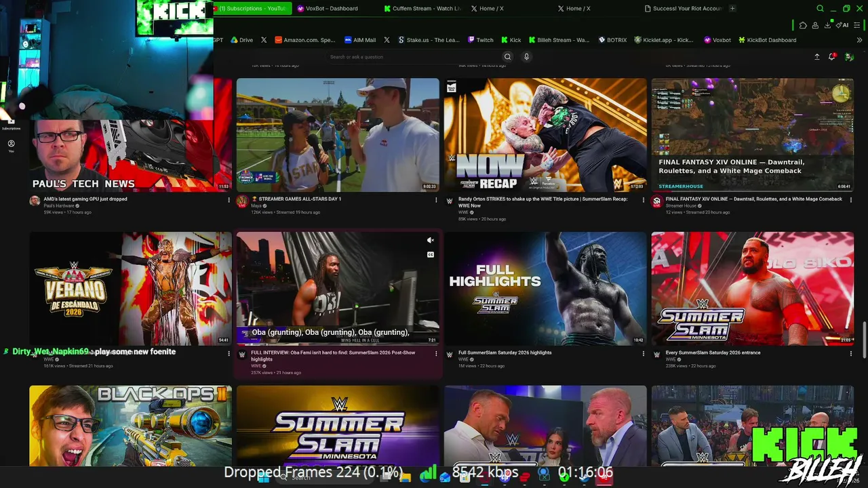
Task: Search YouTube using the magnifier button
Action: [x=507, y=57]
